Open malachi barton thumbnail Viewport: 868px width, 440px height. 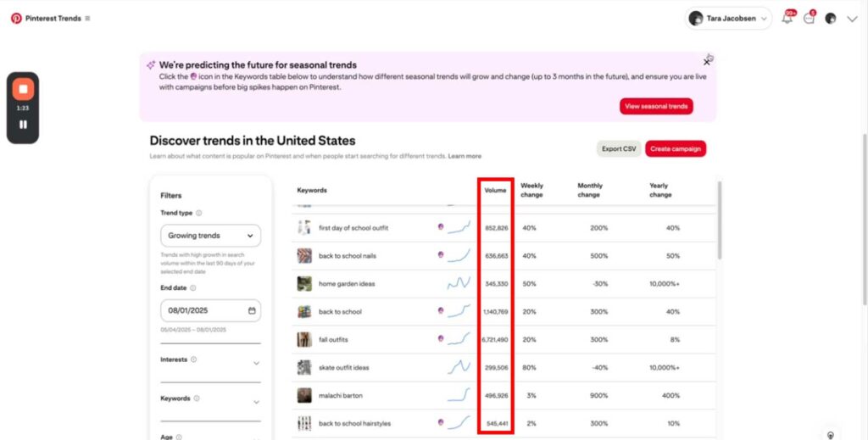(x=304, y=395)
